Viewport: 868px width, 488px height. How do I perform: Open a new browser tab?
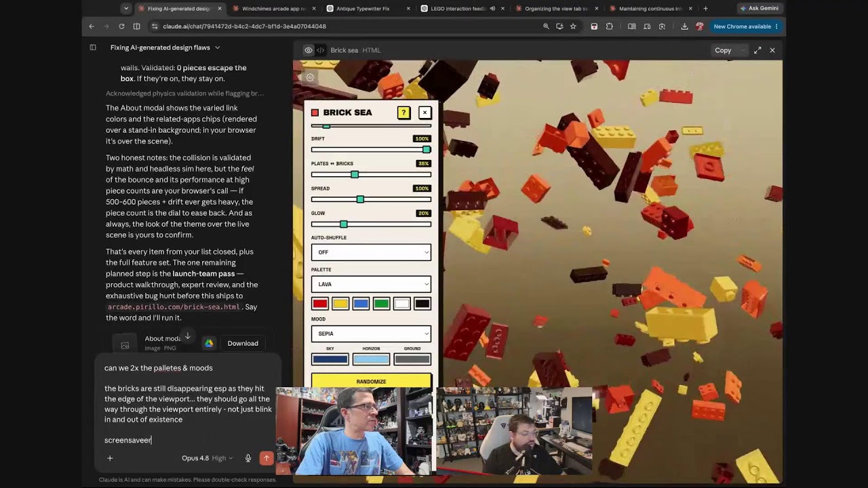[x=705, y=9]
